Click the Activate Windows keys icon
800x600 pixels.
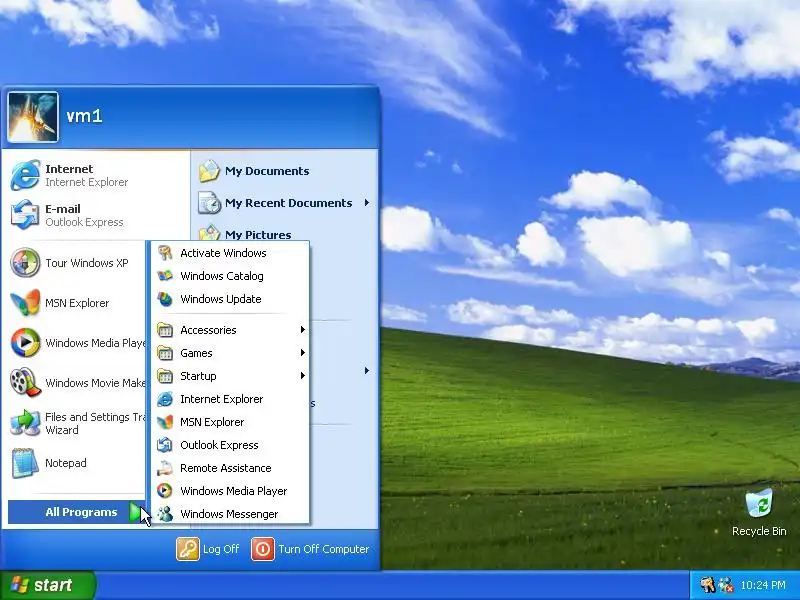coord(164,253)
